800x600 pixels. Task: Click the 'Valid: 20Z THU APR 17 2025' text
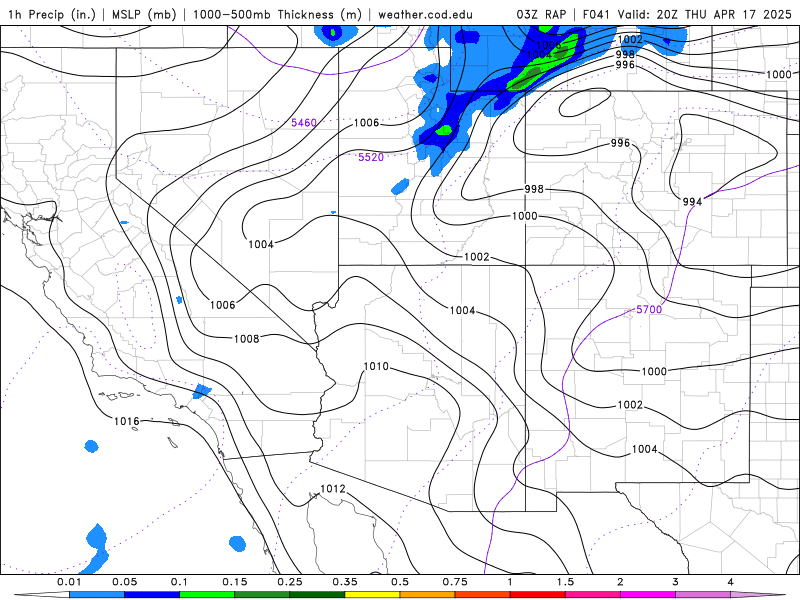[705, 14]
